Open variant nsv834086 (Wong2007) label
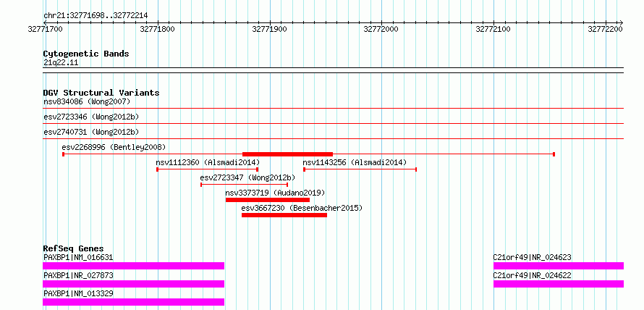644x310 pixels. click(x=87, y=101)
